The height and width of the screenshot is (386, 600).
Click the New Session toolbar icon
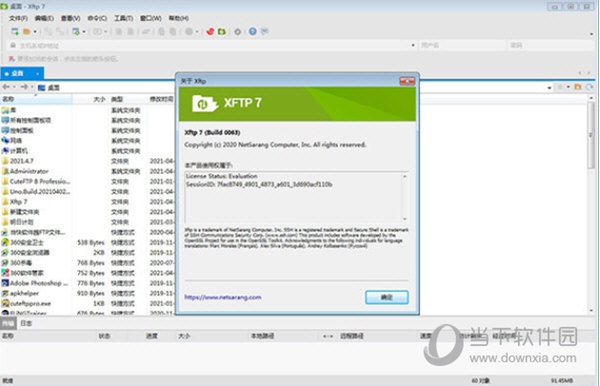(15, 31)
